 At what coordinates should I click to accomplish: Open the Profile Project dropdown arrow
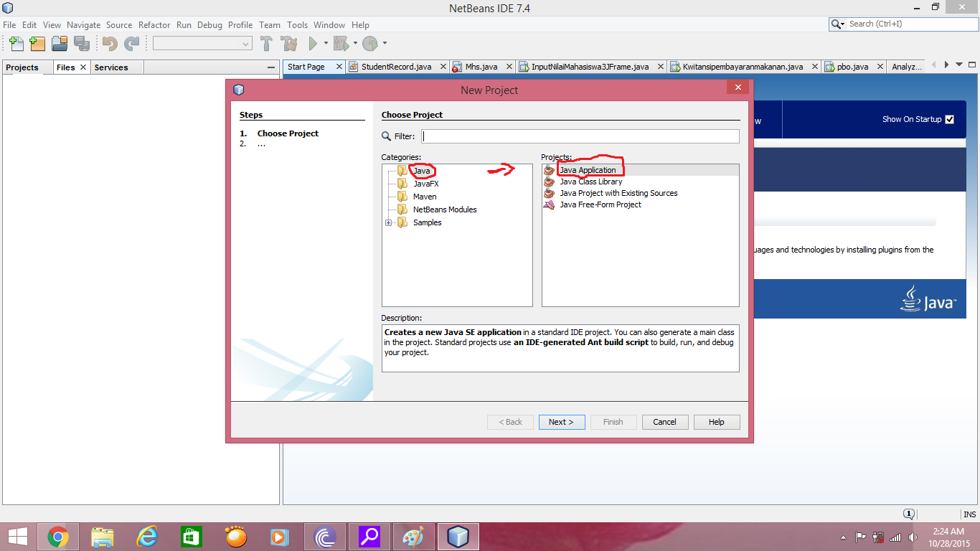[x=385, y=44]
